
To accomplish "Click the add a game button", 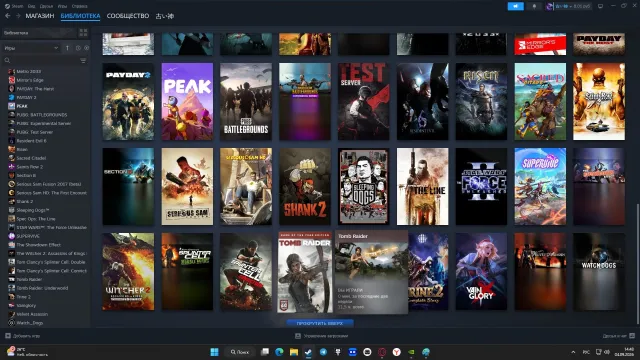I will 23,336.
